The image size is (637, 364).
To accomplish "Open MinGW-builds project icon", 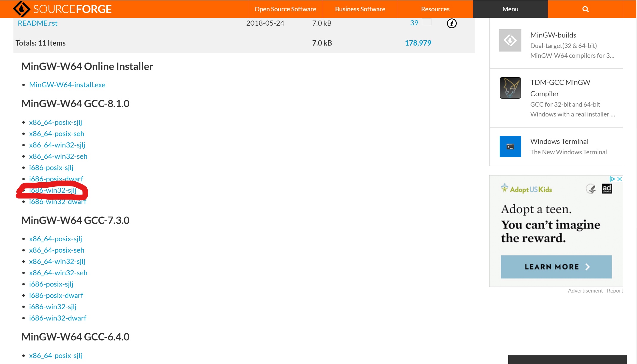I will (x=510, y=40).
